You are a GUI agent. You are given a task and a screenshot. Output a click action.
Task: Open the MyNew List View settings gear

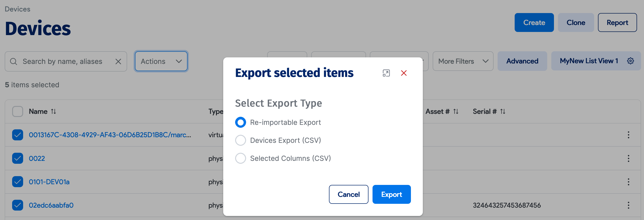631,61
